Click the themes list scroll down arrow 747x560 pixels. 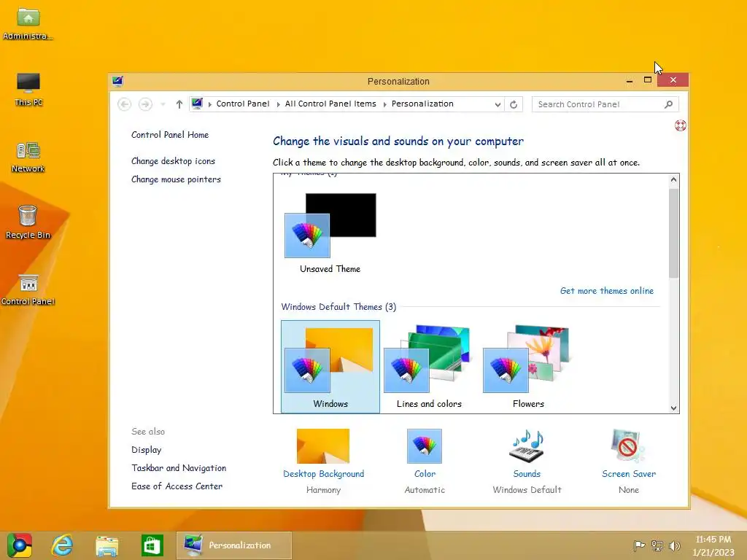coord(673,408)
